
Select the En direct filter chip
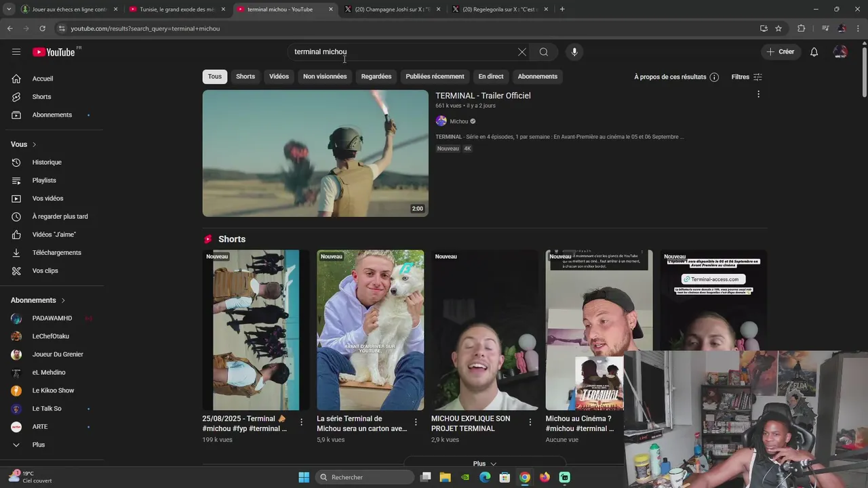point(491,77)
